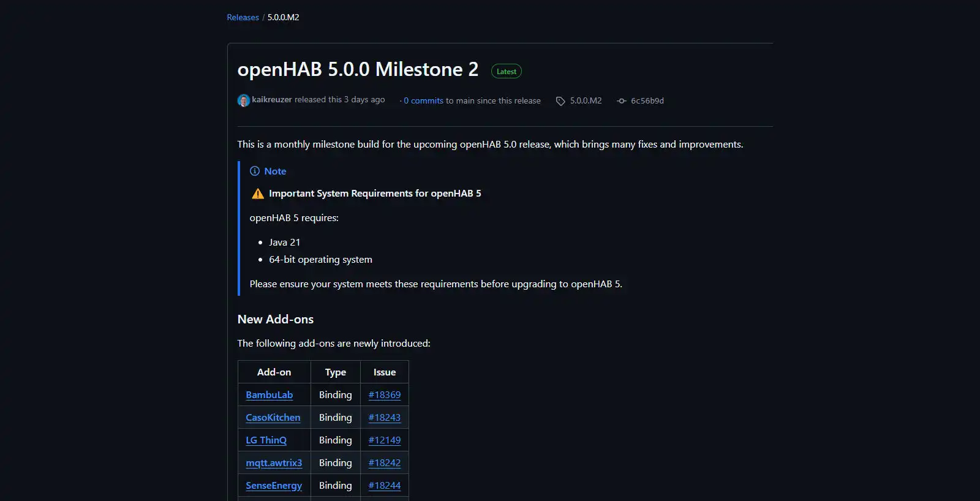Click the Binding cell in mqtt.awtrix3 row
Screen dimensions: 980x501
click(336, 463)
